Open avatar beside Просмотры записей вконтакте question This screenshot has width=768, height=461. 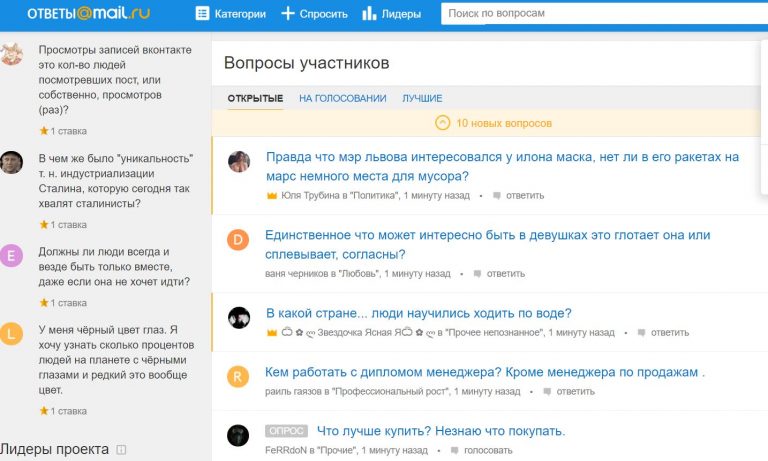coord(11,53)
